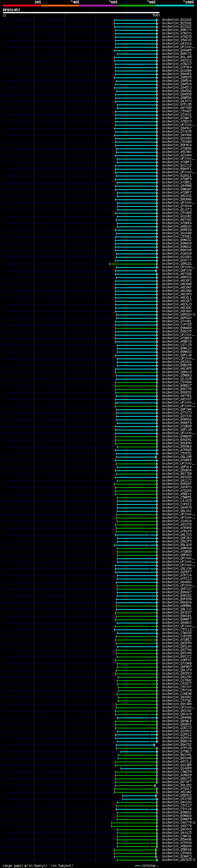Click the query end position 506
Viewport: 197px width, 868px height.
(155, 15)
